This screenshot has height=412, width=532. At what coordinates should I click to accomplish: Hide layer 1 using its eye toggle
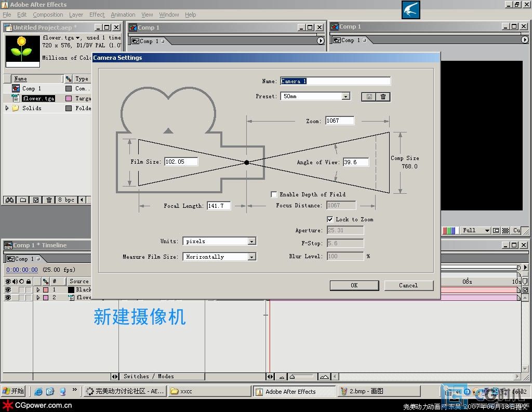tap(8, 290)
